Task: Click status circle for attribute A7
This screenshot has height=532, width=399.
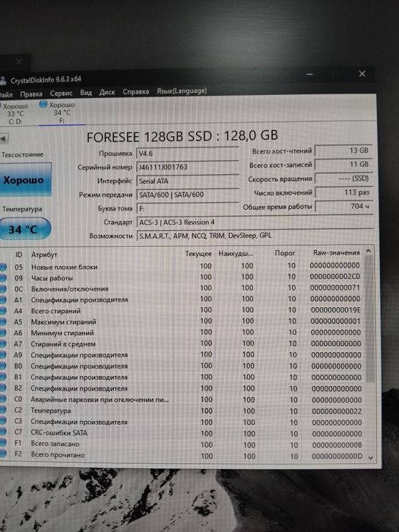Action: (x=3, y=344)
